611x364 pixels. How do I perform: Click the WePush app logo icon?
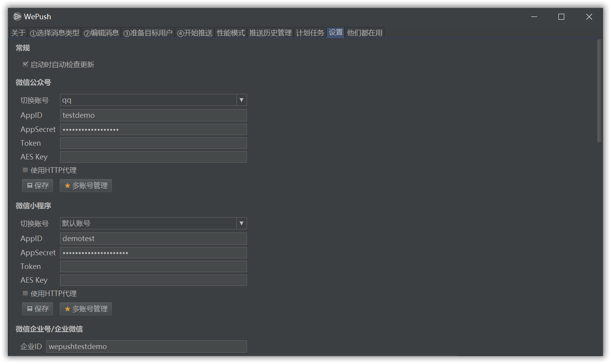(x=17, y=16)
